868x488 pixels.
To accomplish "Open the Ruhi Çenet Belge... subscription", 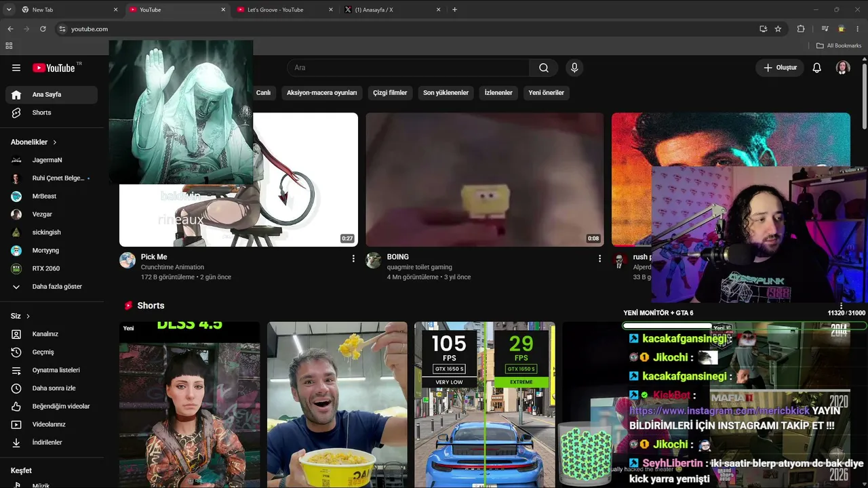I will coord(52,178).
